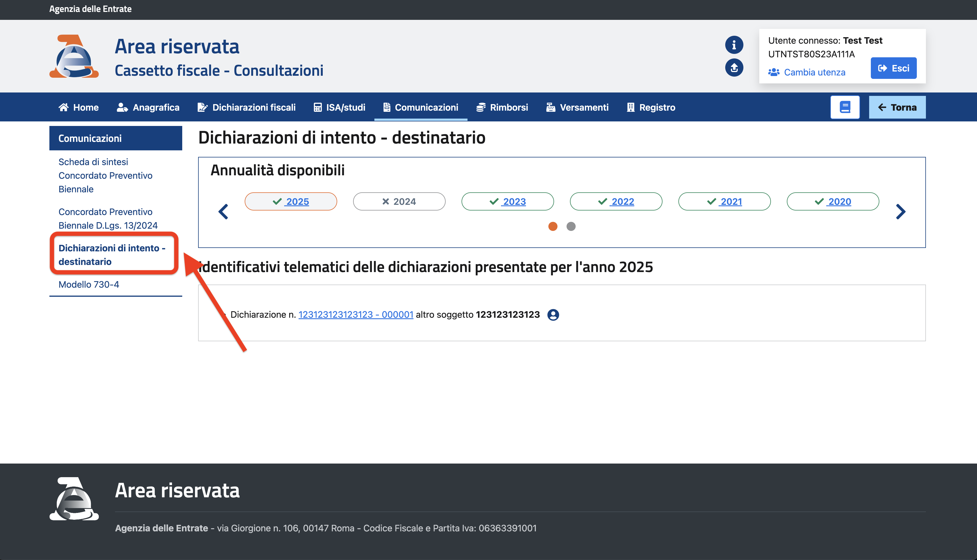The width and height of the screenshot is (977, 560).
Task: Click Agenzia delle Entrate logo in header
Action: pyautogui.click(x=74, y=56)
